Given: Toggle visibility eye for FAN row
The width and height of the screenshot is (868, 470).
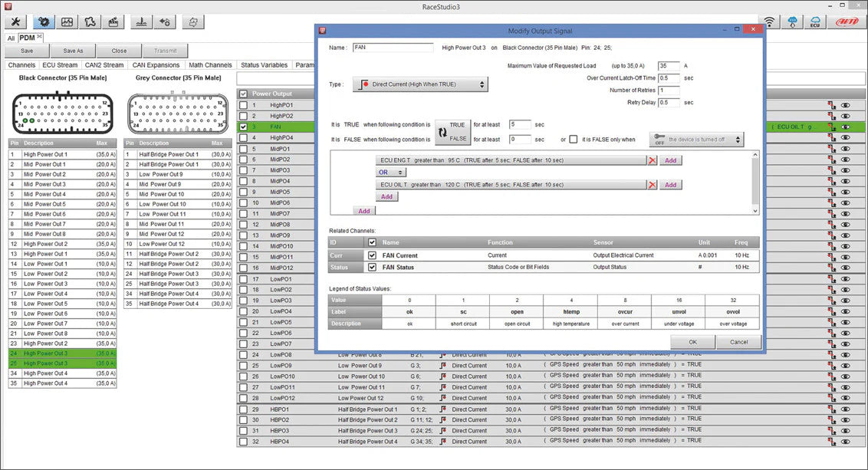Looking at the screenshot, I should click(x=846, y=127).
